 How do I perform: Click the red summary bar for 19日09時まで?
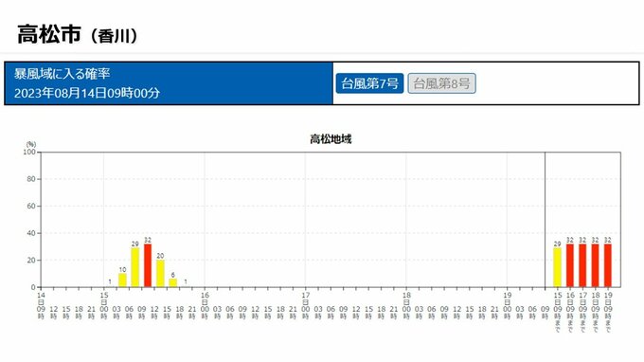pyautogui.click(x=608, y=265)
